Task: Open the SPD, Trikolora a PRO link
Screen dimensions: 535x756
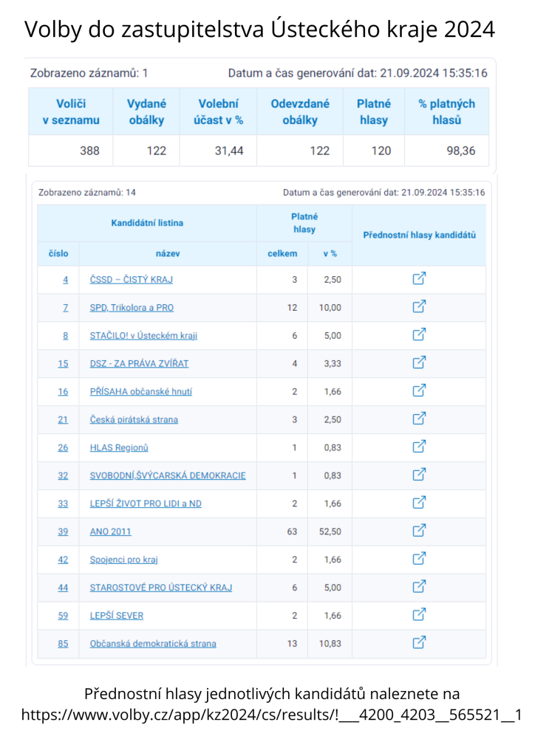Action: (132, 308)
